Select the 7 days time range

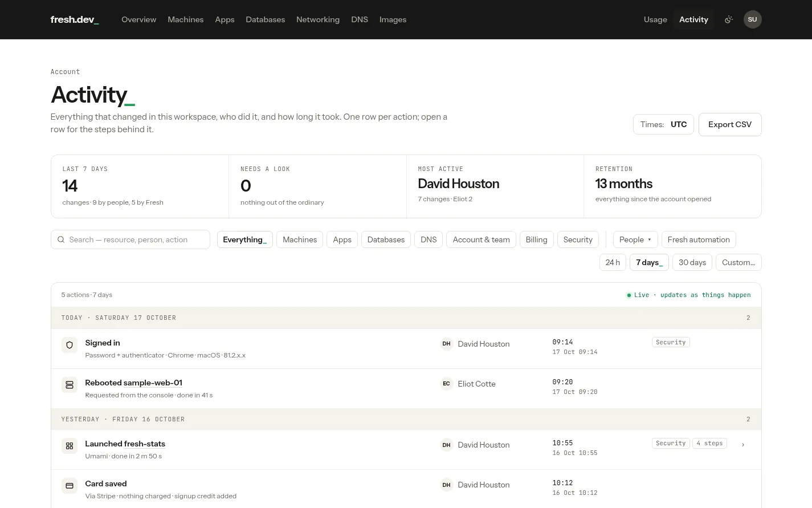pyautogui.click(x=649, y=262)
